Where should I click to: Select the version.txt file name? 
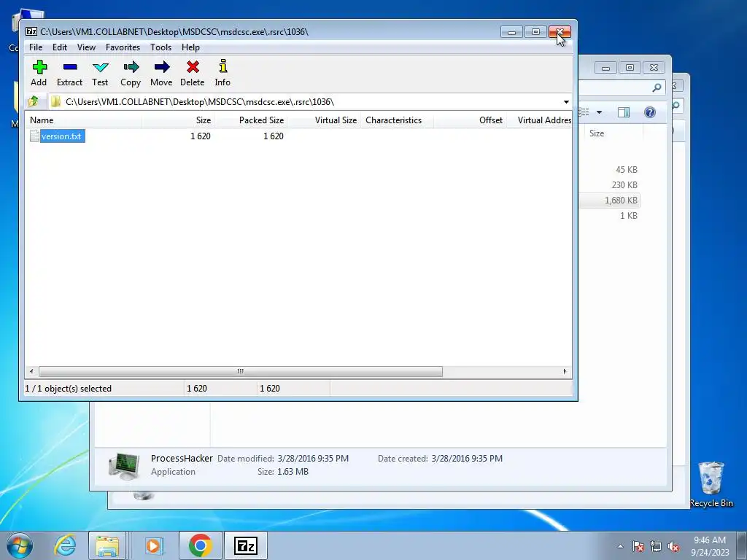(x=61, y=136)
